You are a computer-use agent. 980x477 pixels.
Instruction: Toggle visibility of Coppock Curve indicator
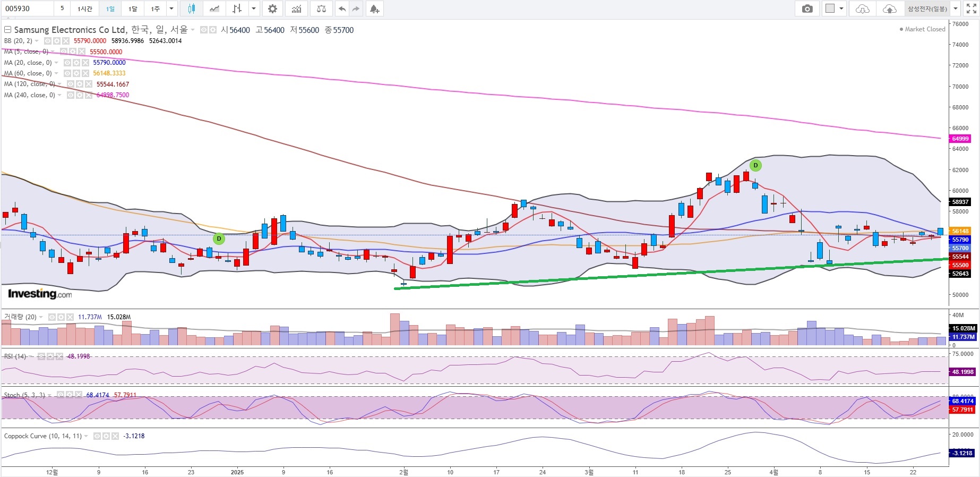98,436
